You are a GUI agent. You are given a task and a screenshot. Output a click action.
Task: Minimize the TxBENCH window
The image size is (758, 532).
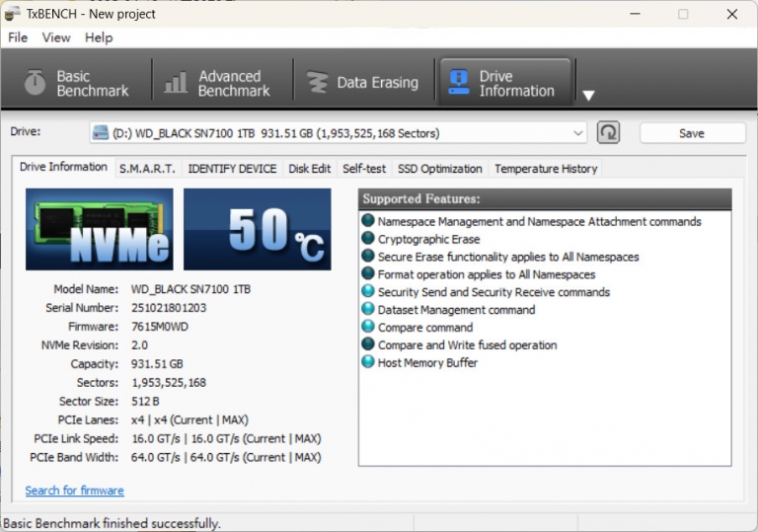point(636,14)
